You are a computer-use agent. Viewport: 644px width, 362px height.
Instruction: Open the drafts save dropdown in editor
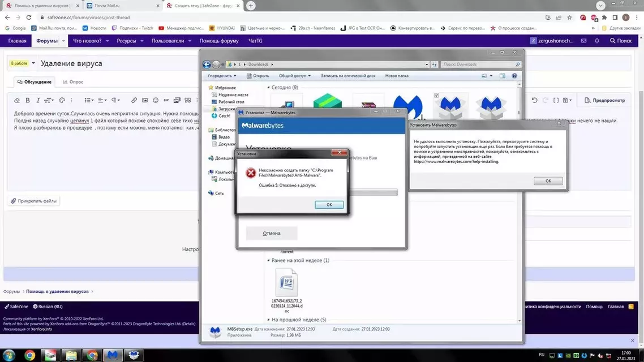(x=567, y=100)
